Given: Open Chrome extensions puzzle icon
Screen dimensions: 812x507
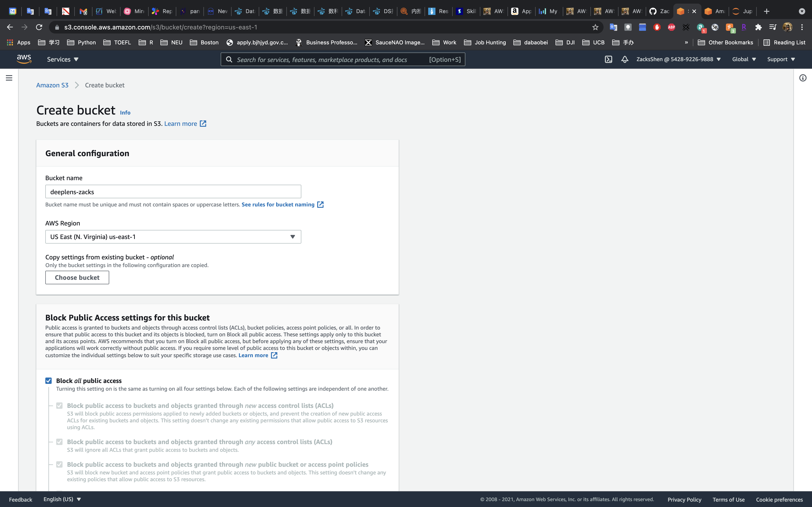Looking at the screenshot, I should pos(758,27).
